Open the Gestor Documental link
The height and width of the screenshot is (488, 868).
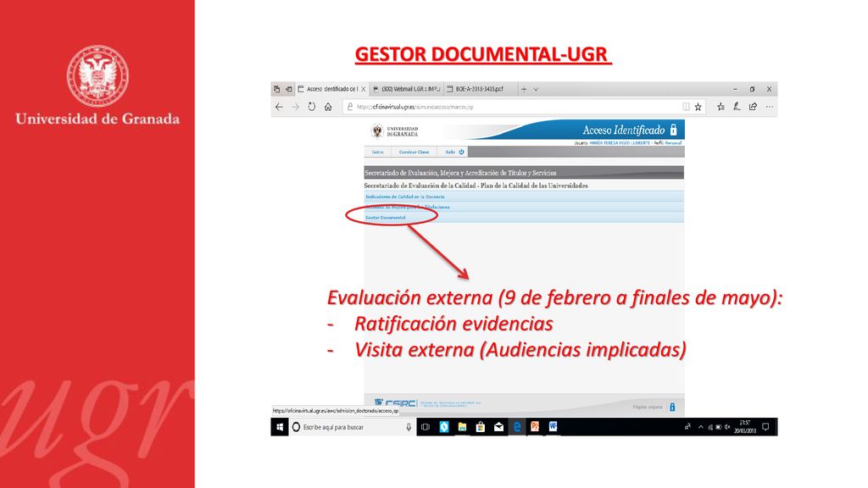(386, 218)
